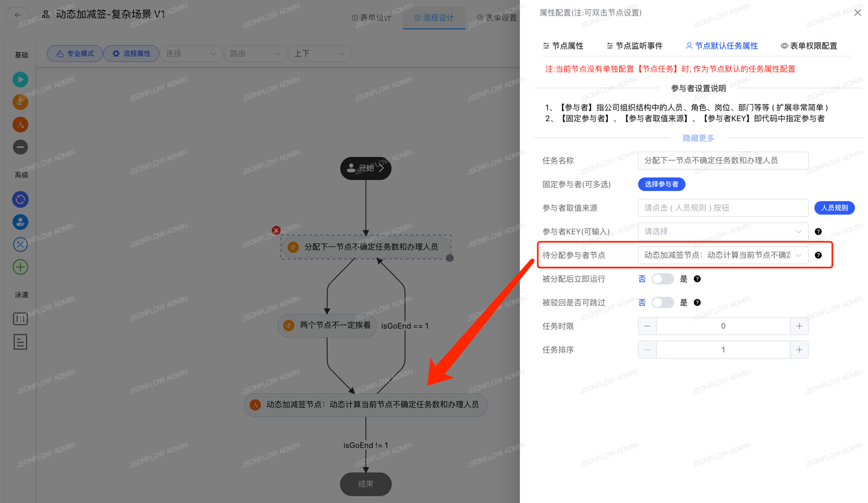This screenshot has height=503, width=868.
Task: Click help icon beside 待分配参与者节点
Action: click(x=818, y=255)
